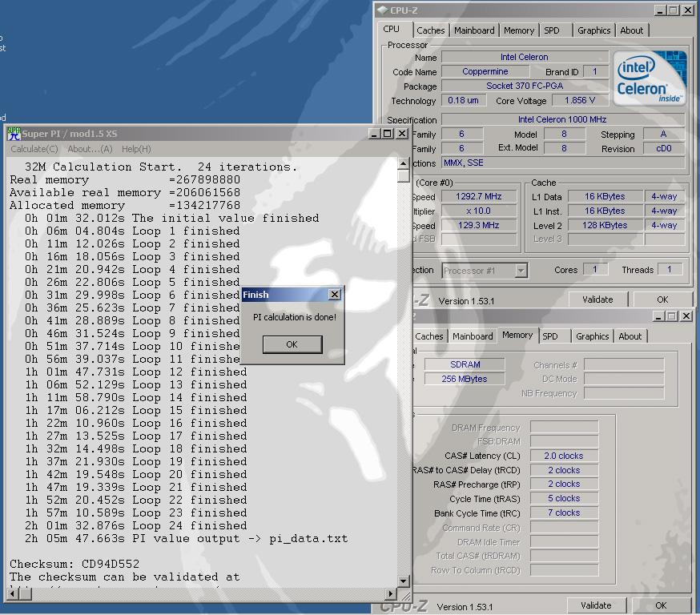Screen dimensions: 700x615
Task: Click the MMX, SSE instructions value
Action: [562, 163]
